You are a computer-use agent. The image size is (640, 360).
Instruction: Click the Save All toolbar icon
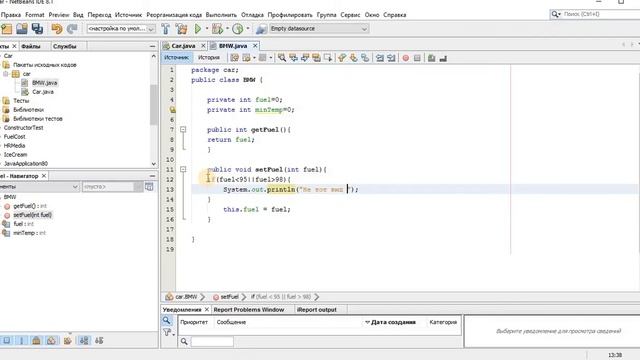(37, 29)
